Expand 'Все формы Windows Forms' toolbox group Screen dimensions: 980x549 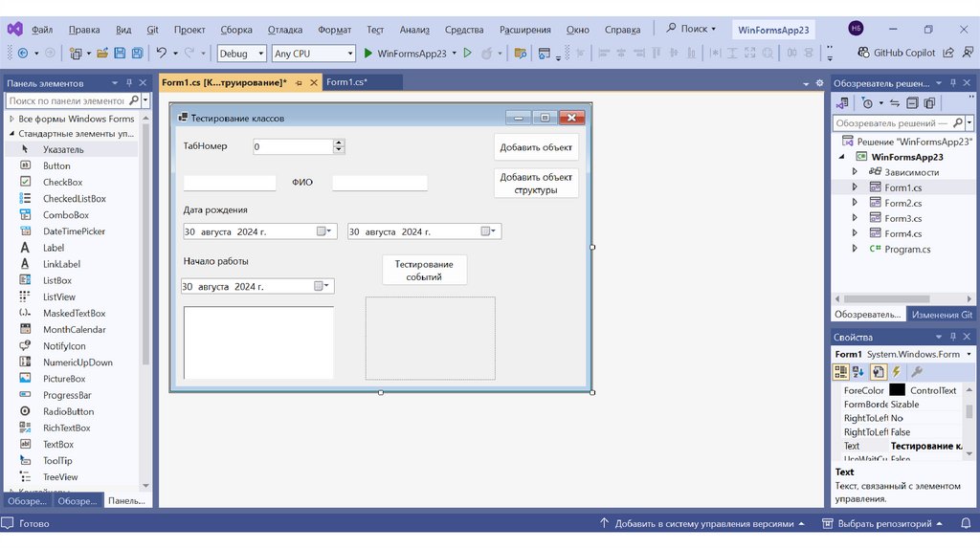tap(11, 119)
